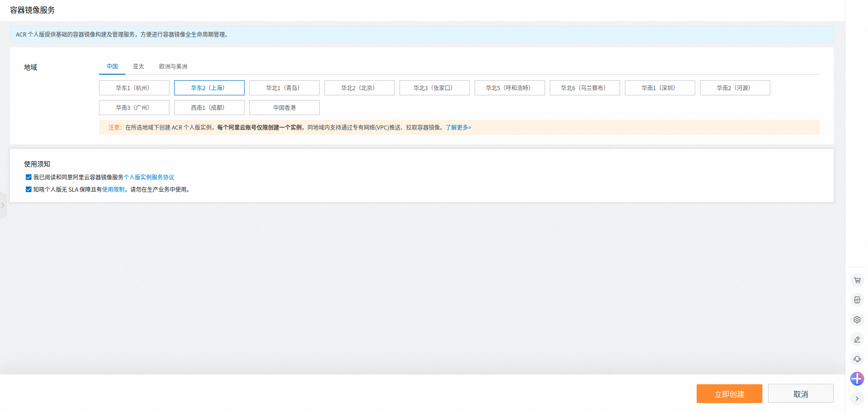This screenshot has width=868, height=412.
Task: Click the 取消 button
Action: (800, 394)
